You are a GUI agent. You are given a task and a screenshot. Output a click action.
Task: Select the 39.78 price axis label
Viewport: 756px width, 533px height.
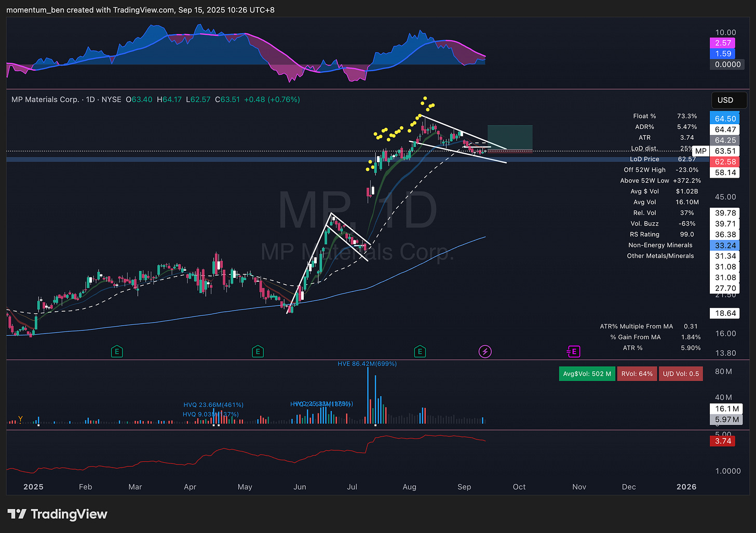[x=725, y=213]
